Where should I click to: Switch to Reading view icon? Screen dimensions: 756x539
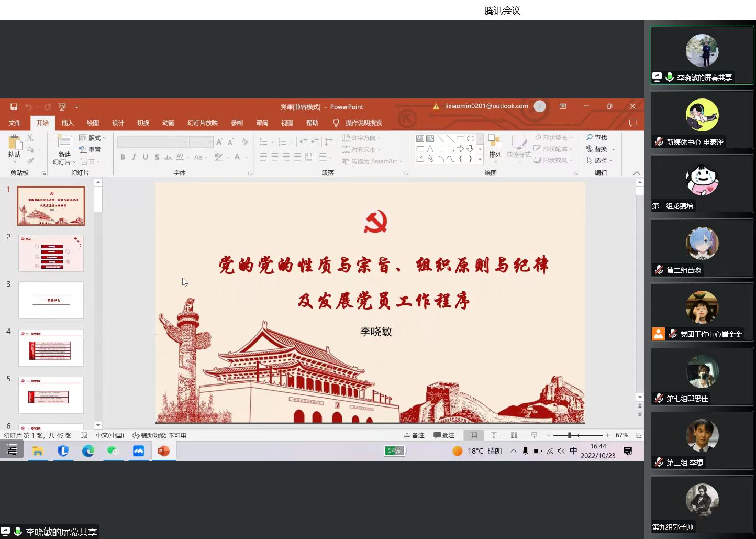tap(514, 435)
